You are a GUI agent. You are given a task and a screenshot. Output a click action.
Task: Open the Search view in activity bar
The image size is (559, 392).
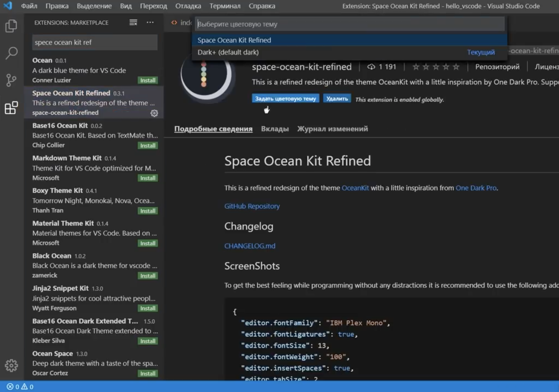(11, 53)
